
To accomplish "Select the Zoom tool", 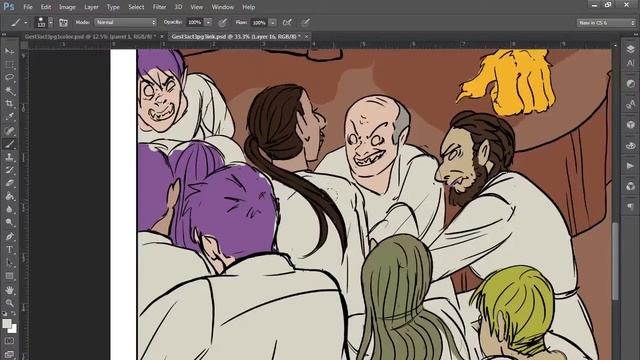I will tap(9, 303).
